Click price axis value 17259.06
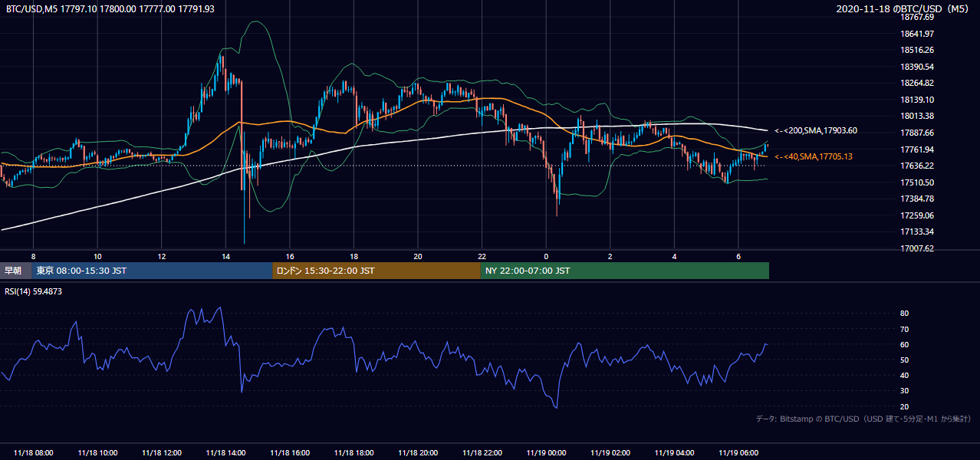The height and width of the screenshot is (460, 980). [x=917, y=215]
